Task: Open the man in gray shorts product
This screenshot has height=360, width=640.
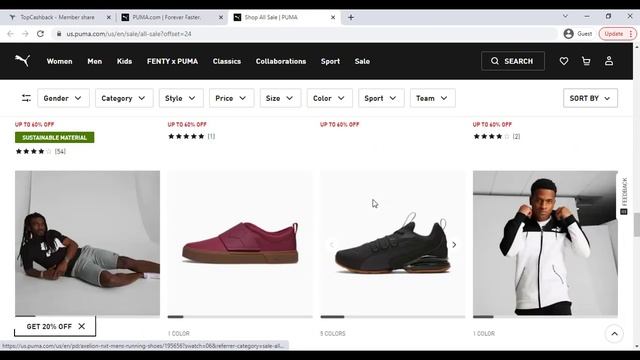Action: (87, 243)
